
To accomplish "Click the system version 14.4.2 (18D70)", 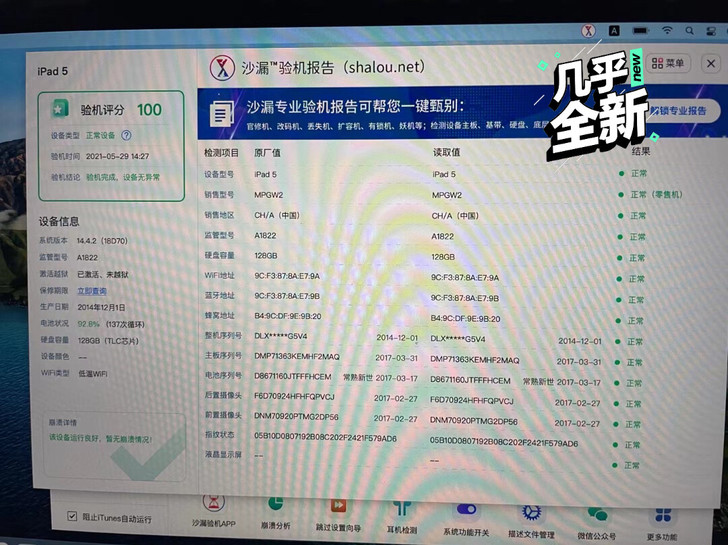I will (102, 241).
